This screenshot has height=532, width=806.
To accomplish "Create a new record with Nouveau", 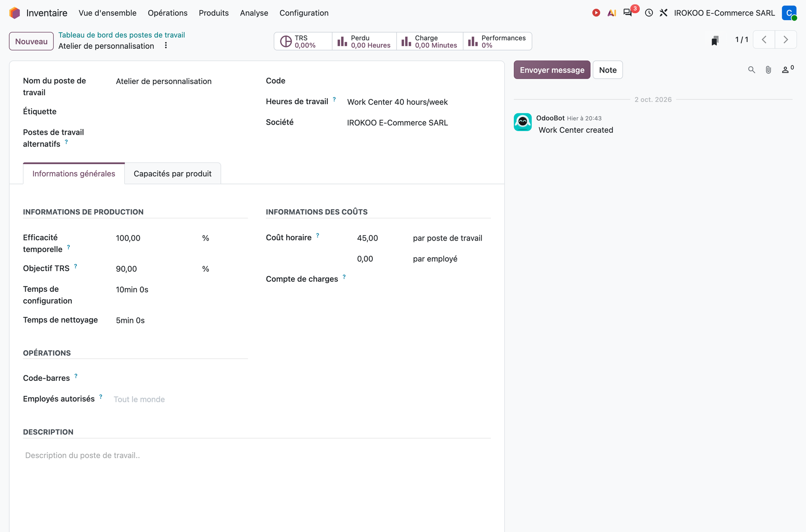I will pos(31,41).
